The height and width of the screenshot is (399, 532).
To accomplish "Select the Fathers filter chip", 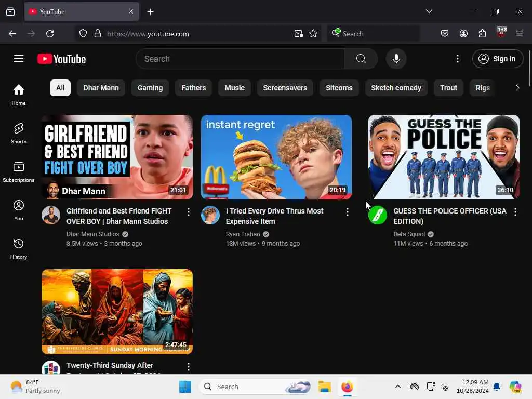I will click(x=193, y=88).
